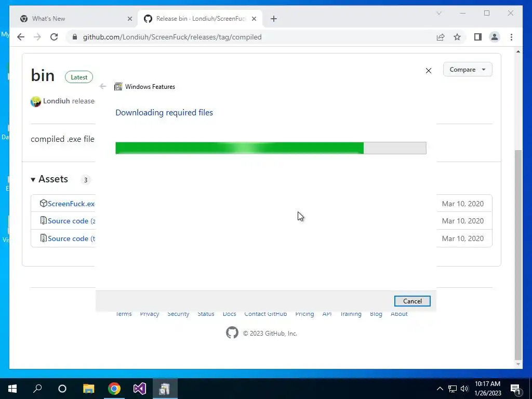532x399 pixels.
Task: Click the Windows Features back arrow
Action: click(x=103, y=87)
